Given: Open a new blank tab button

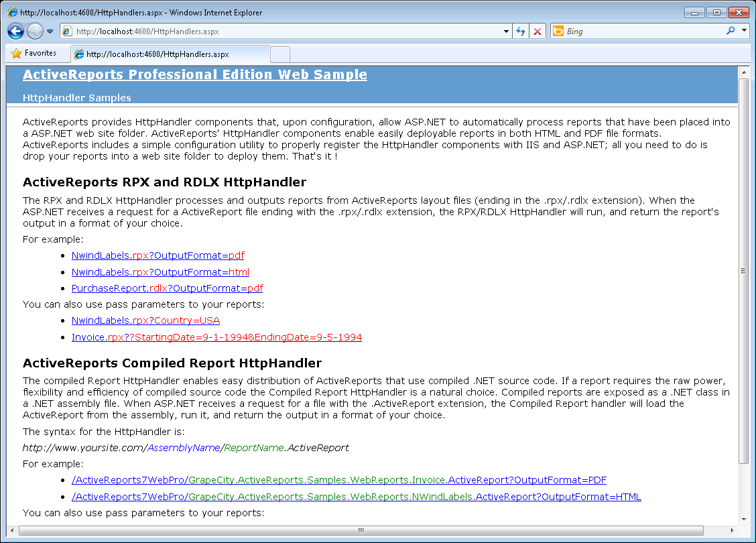Looking at the screenshot, I should (280, 54).
